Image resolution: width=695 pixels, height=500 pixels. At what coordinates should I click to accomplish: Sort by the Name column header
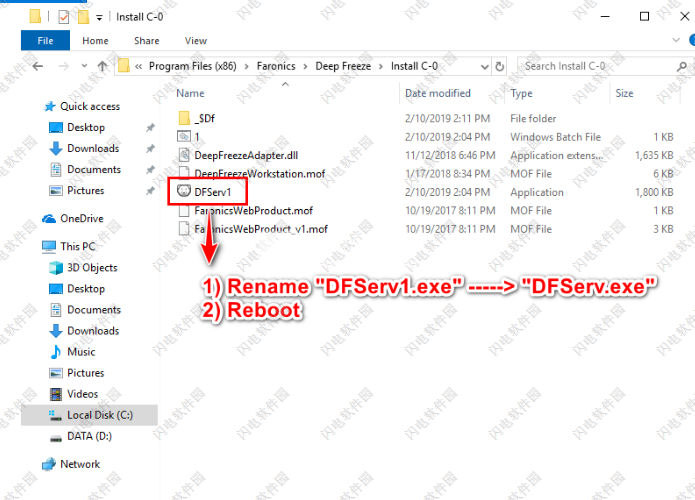click(x=190, y=94)
